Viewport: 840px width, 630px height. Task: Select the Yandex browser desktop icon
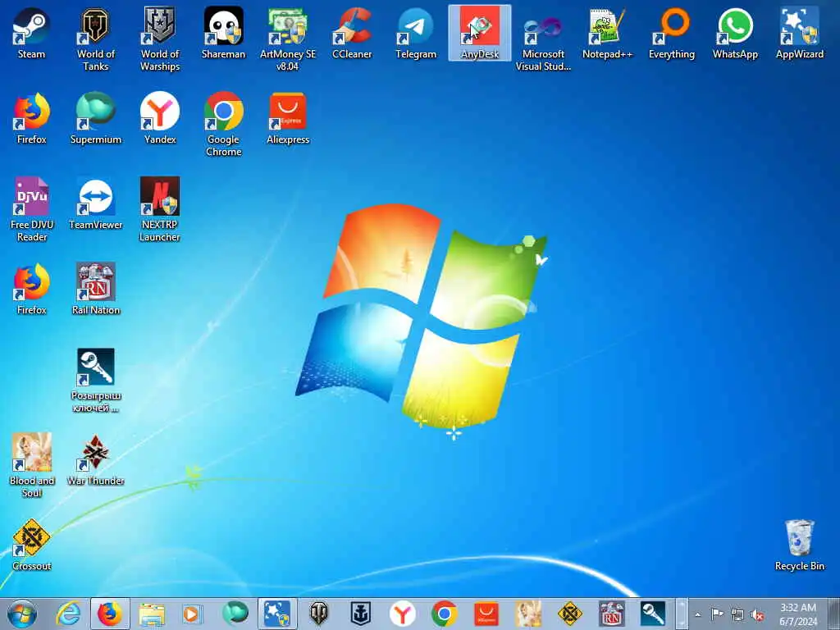click(160, 118)
